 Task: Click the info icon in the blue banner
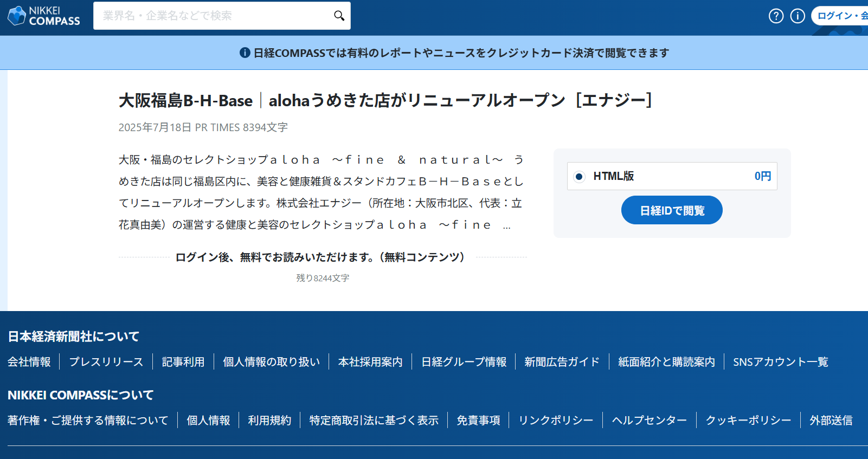coord(245,53)
